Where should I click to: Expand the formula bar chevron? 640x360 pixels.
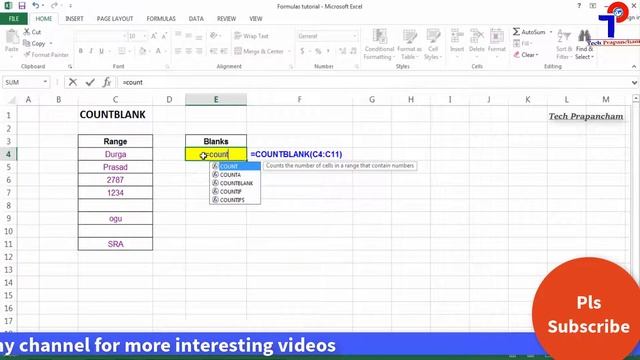[x=634, y=82]
